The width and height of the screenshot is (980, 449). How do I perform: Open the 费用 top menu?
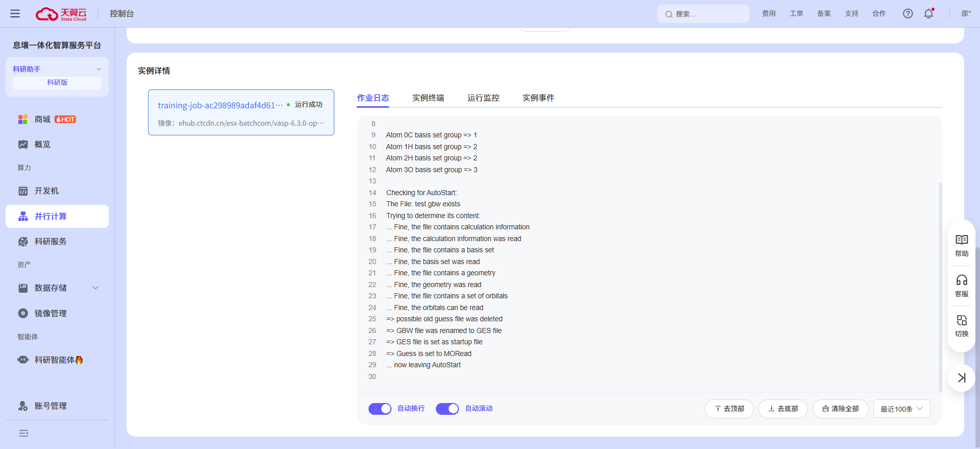(x=769, y=14)
